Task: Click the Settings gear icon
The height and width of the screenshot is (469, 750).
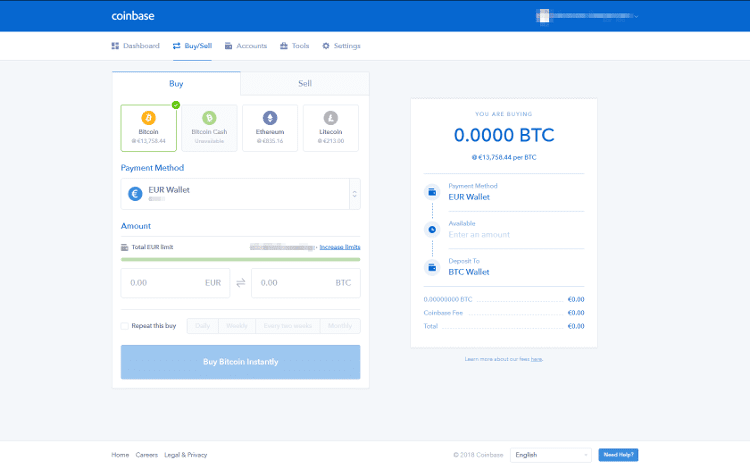Action: click(x=326, y=46)
